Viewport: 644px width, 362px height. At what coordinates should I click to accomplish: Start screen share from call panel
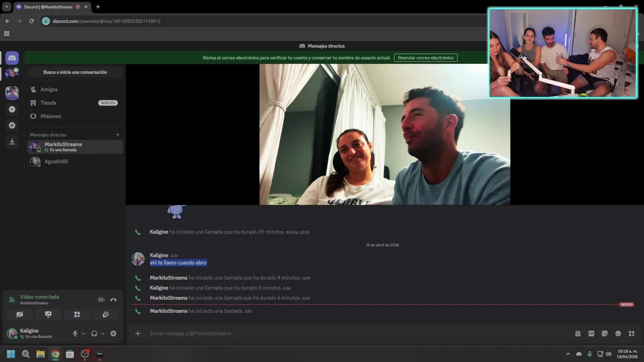coord(48,314)
